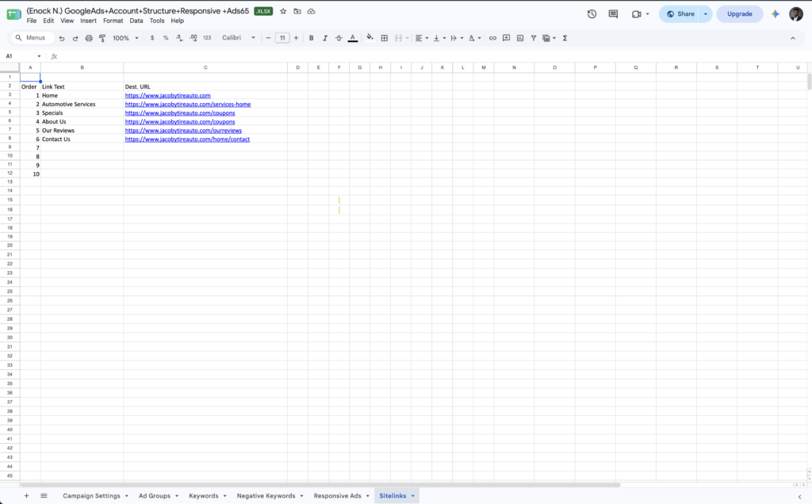812x504 pixels.
Task: Click the account profile avatar
Action: 796,14
